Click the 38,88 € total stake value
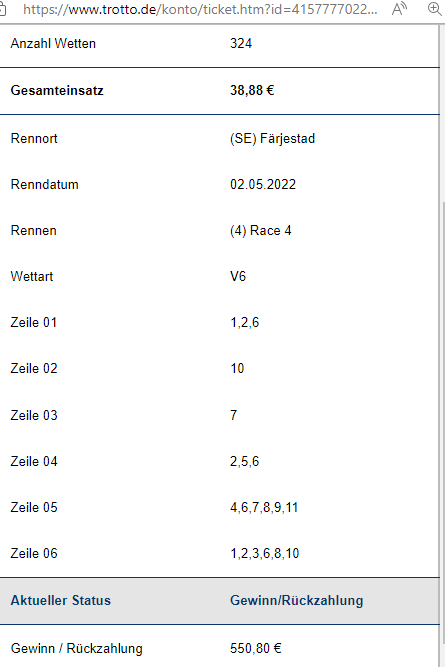The height and width of the screenshot is (667, 445). (252, 90)
